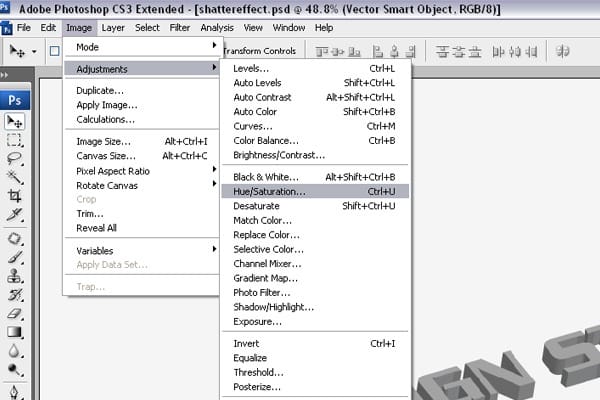Select Duplicate from Image menu

pyautogui.click(x=141, y=90)
